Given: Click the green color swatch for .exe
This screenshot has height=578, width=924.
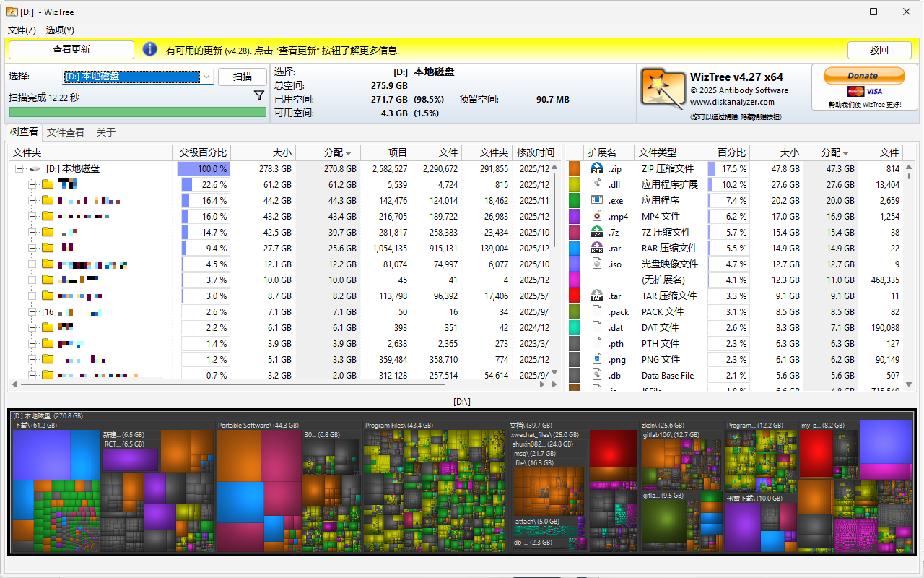Looking at the screenshot, I should click(575, 200).
